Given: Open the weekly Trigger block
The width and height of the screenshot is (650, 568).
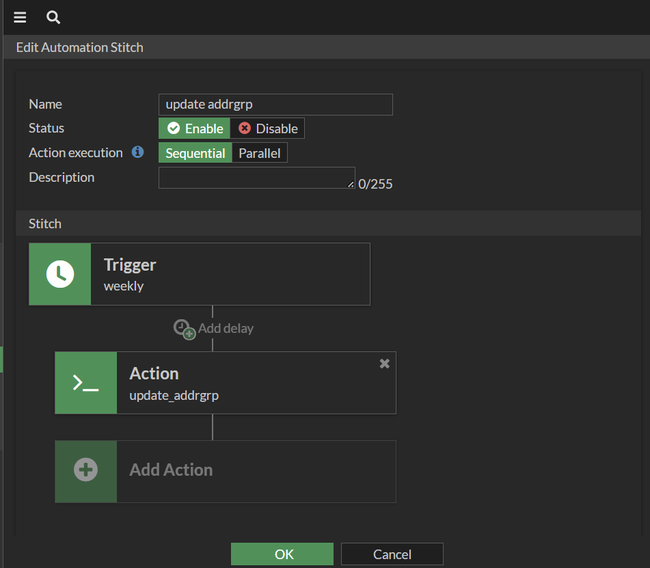Looking at the screenshot, I should 230,274.
